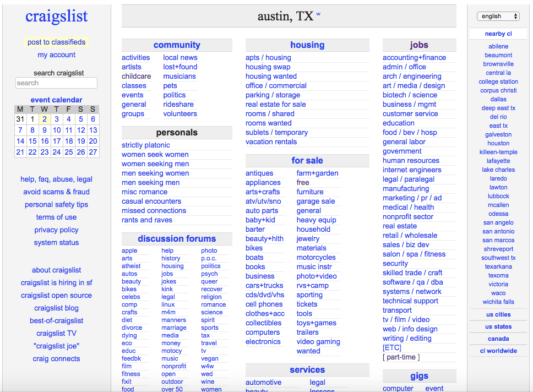Open automotive services
This screenshot has width=533, height=392.
[263, 383]
